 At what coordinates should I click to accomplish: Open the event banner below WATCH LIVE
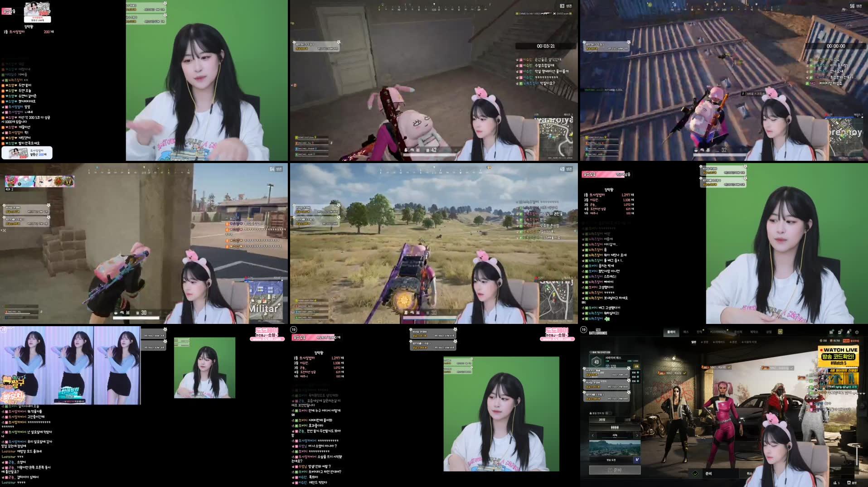tap(839, 379)
